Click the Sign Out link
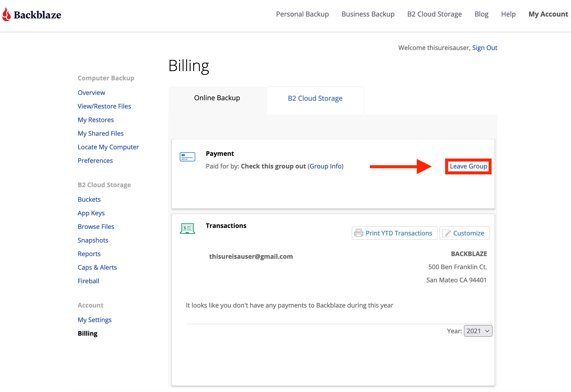 point(485,48)
